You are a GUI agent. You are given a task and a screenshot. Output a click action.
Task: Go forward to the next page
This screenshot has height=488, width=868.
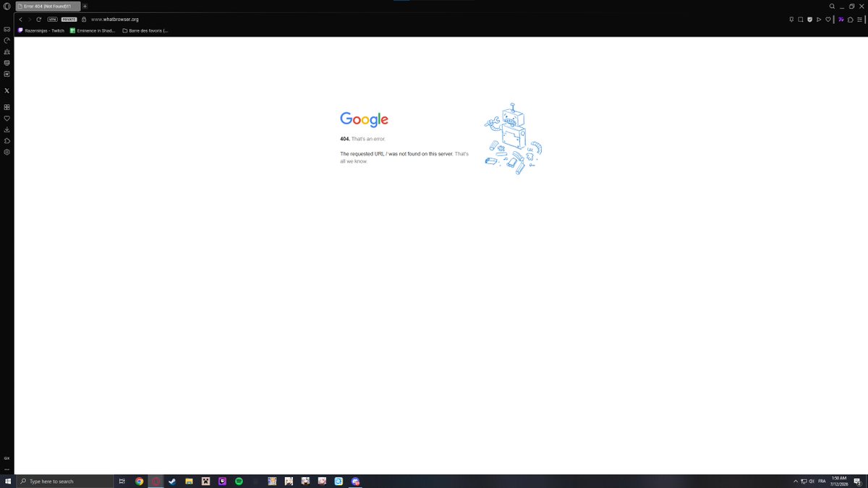coord(30,20)
